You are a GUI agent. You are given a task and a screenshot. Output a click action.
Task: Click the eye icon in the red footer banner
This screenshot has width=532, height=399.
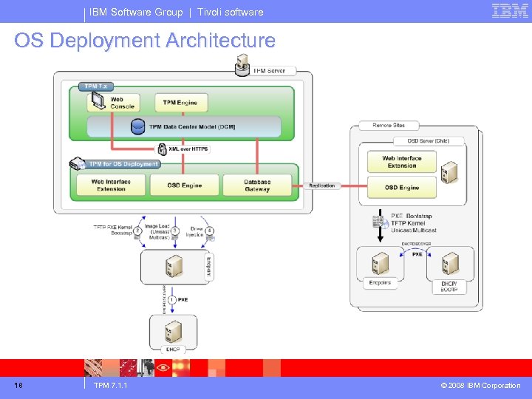coord(163,368)
